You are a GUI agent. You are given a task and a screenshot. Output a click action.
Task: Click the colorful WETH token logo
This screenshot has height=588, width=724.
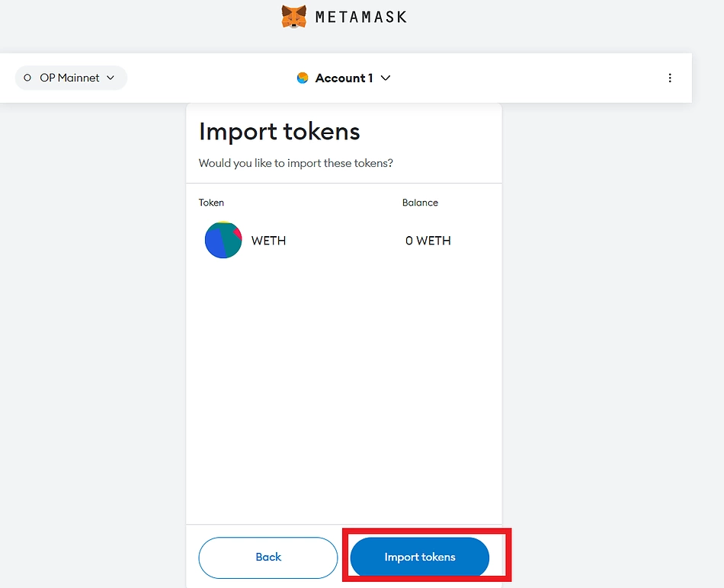tap(223, 240)
